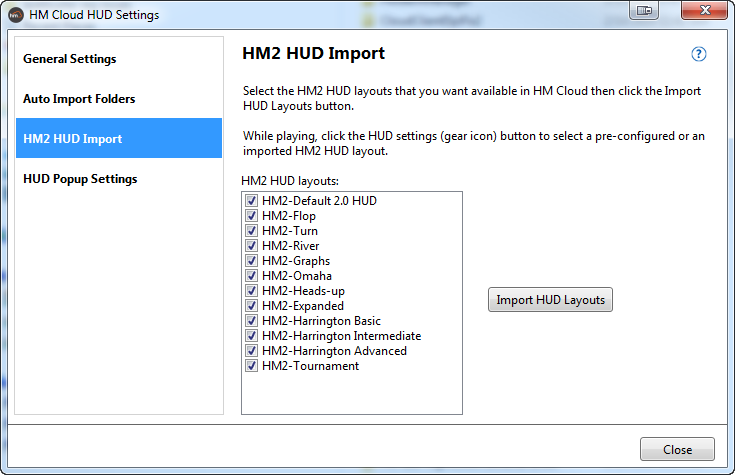Toggle HM2-Harrington Basic checkbox

(251, 321)
